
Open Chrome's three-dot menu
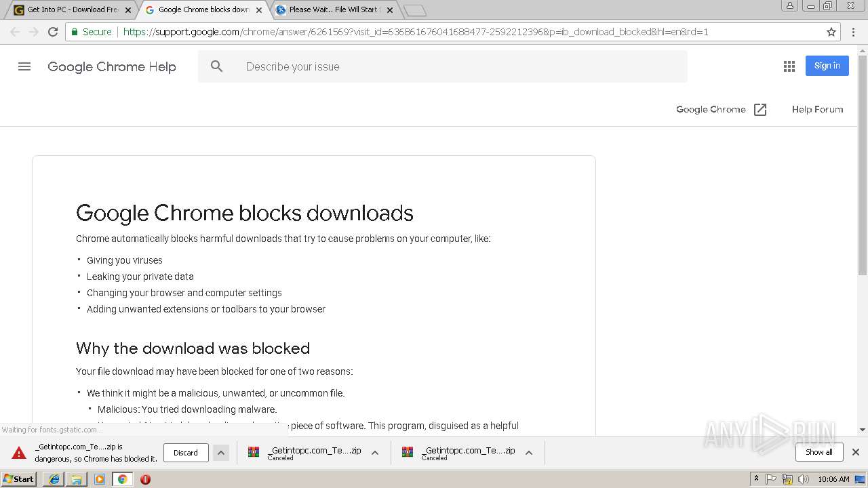tap(854, 32)
